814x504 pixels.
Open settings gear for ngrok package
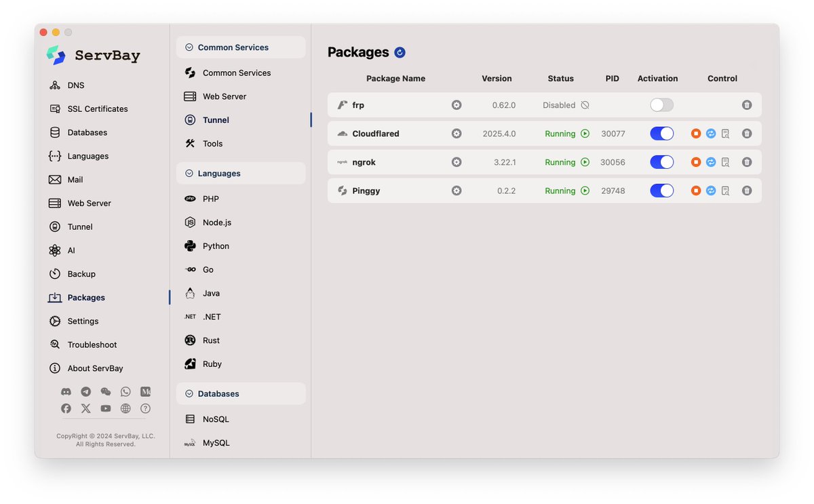coord(457,162)
